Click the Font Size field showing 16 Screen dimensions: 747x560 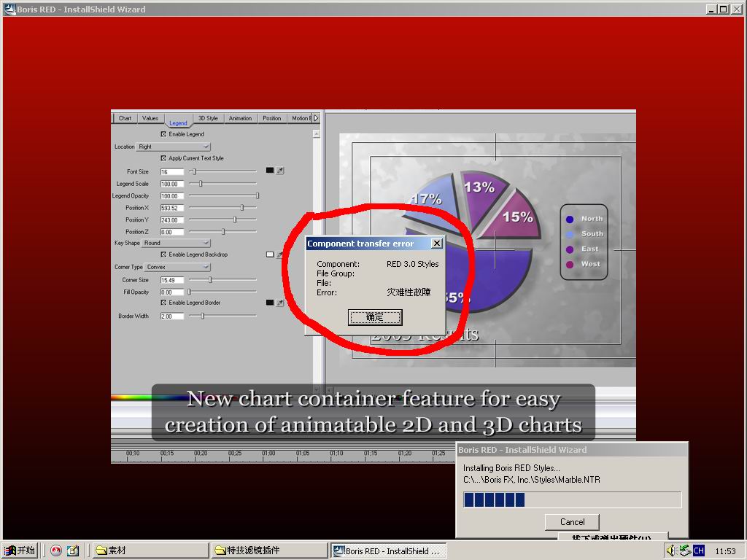[172, 172]
